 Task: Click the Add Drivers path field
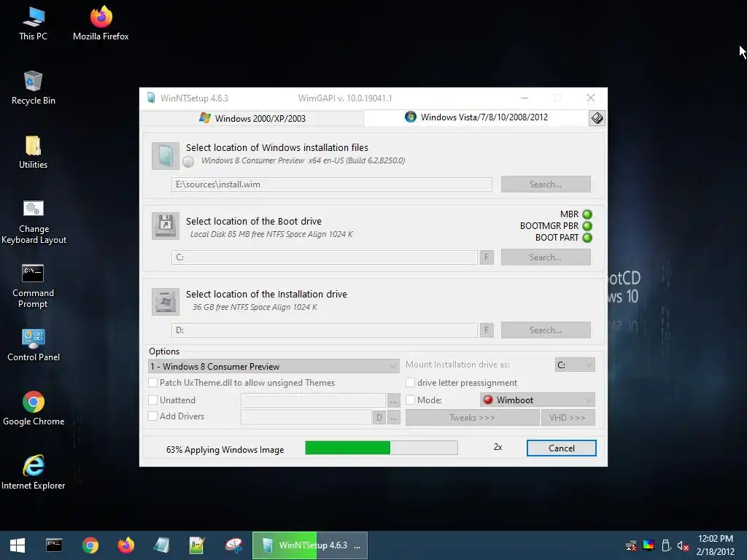306,417
